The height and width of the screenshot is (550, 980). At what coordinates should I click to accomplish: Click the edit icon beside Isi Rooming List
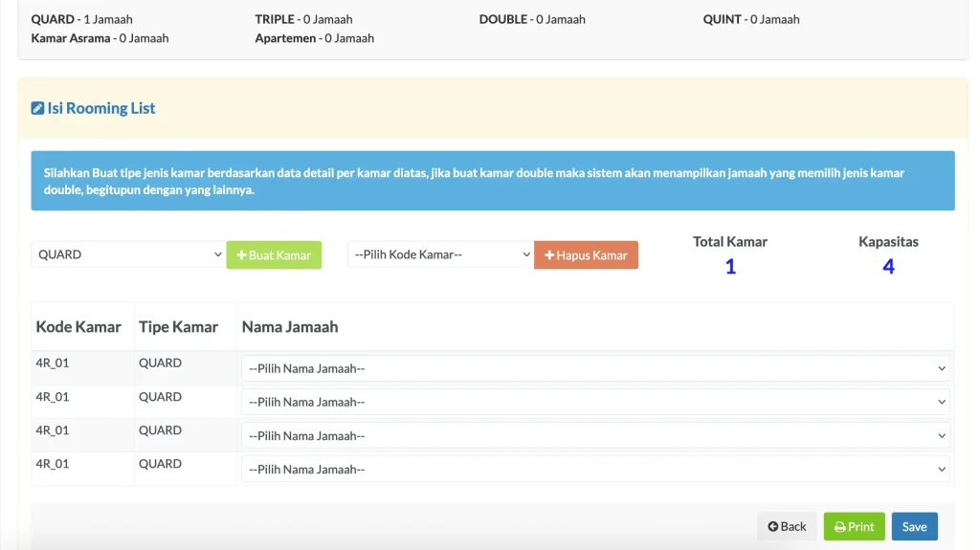(37, 108)
